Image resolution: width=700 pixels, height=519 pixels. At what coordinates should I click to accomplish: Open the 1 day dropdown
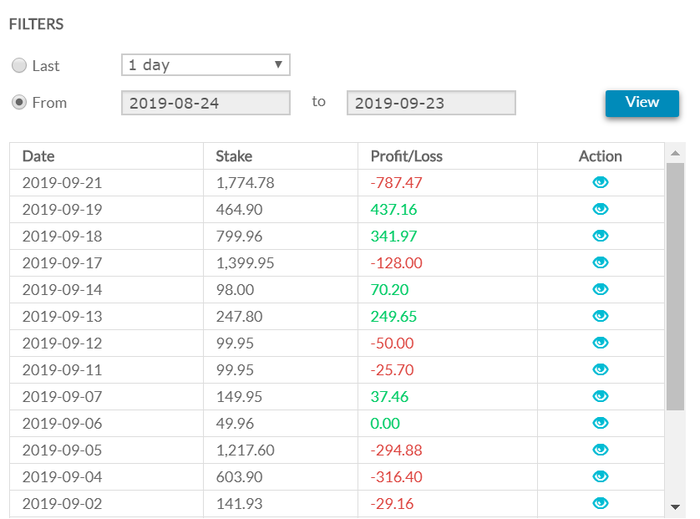tap(206, 65)
